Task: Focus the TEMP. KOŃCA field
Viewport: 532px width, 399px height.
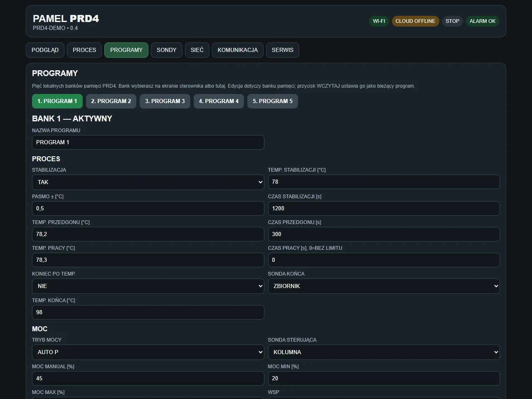Action: (x=148, y=312)
